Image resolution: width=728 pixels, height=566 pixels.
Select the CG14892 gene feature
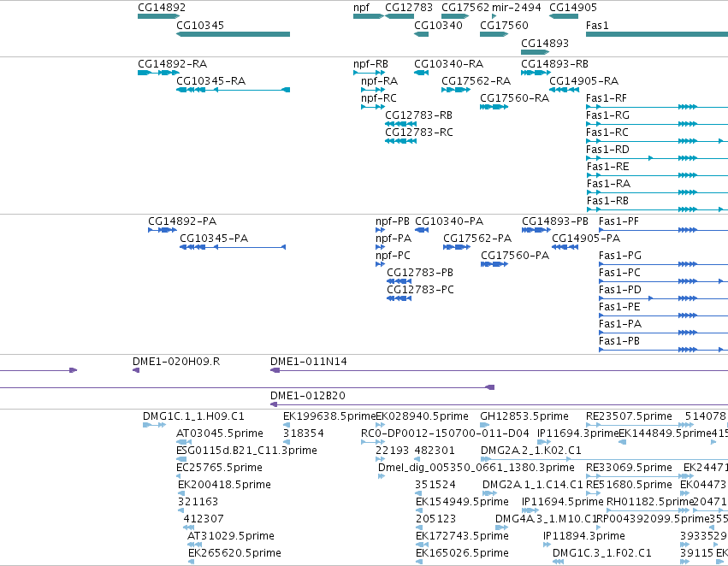click(x=159, y=16)
